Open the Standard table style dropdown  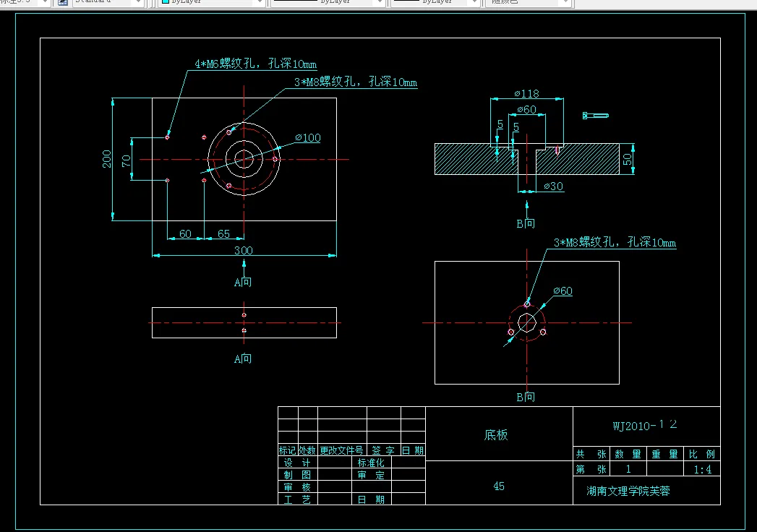click(108, 2)
